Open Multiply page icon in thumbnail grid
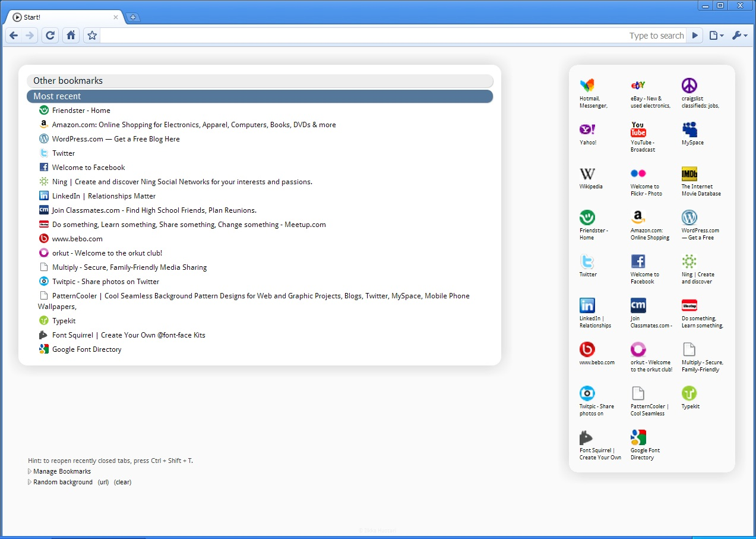 689,349
